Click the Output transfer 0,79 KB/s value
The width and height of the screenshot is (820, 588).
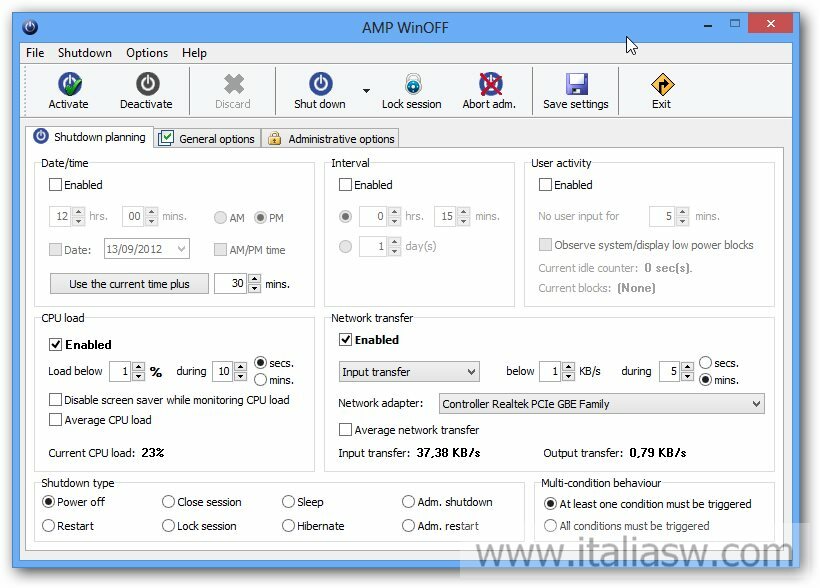point(657,453)
